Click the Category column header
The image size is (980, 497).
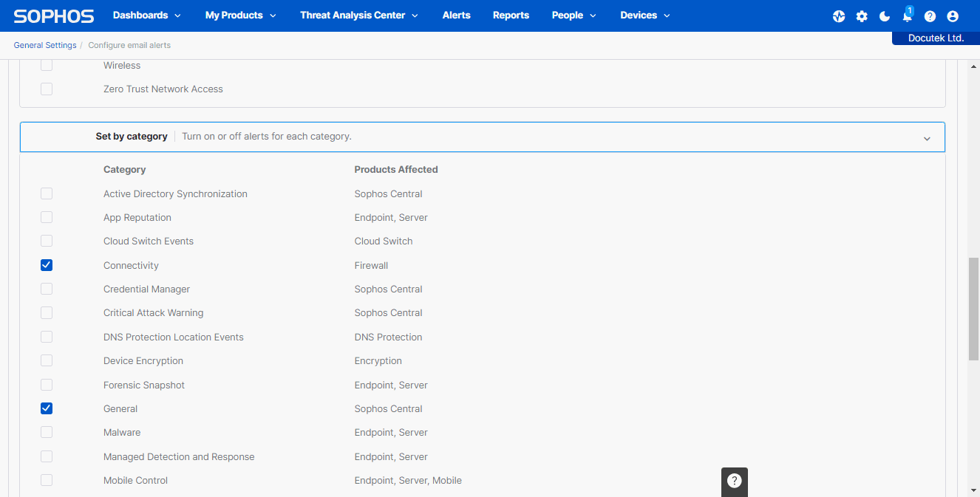[124, 170]
